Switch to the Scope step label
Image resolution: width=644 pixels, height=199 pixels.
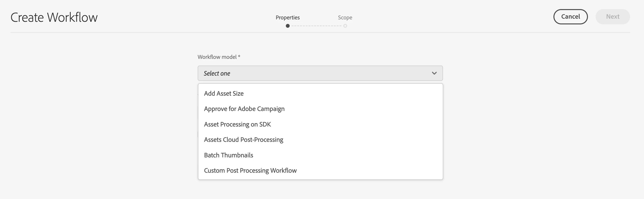(x=345, y=17)
